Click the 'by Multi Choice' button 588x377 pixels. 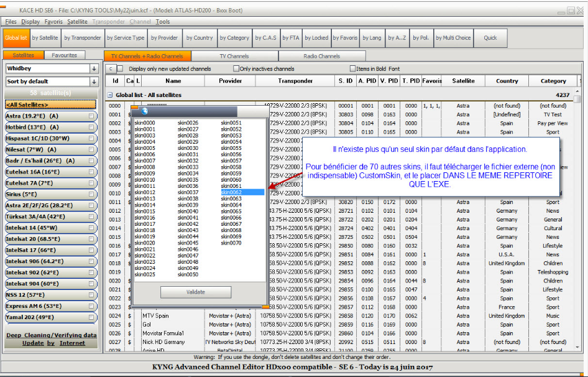click(453, 38)
